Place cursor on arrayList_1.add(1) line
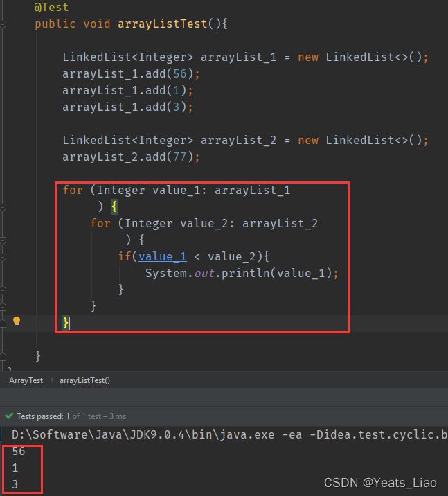Viewport: 448px width, 496px height. pos(127,91)
